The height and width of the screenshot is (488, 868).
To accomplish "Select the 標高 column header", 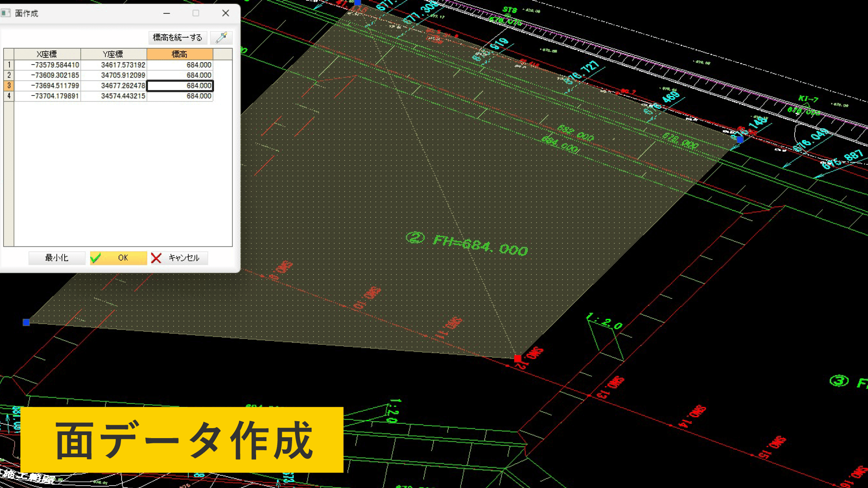I will pos(179,53).
